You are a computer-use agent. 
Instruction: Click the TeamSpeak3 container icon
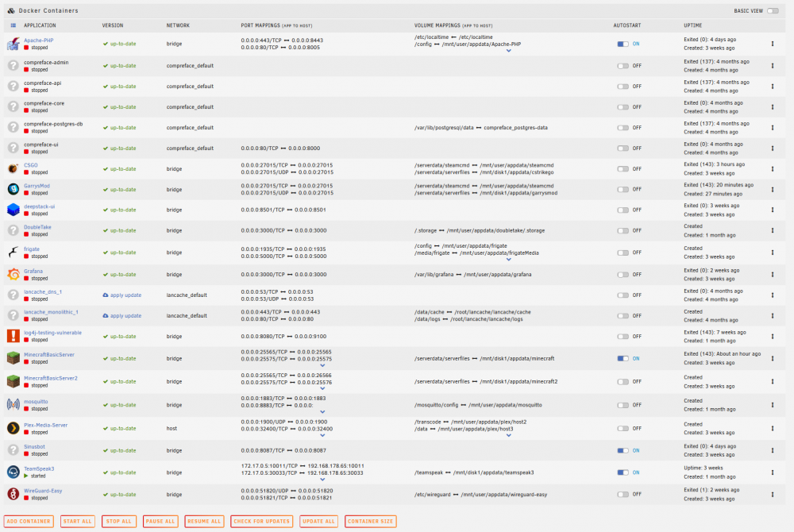(x=13, y=472)
